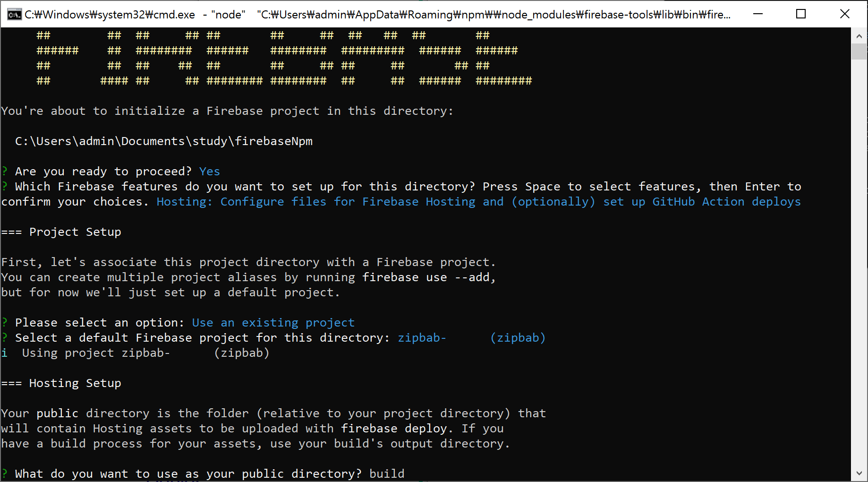
Task: Click the scrollbar up arrow
Action: (x=859, y=36)
